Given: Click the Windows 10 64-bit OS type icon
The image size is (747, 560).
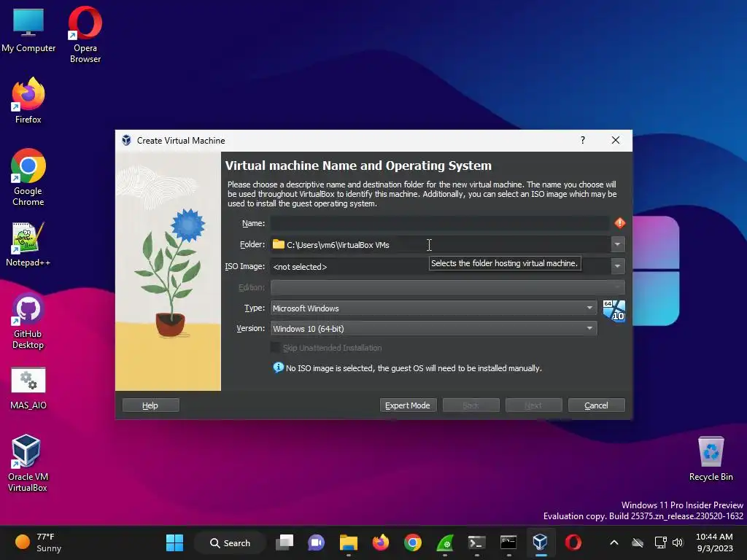Looking at the screenshot, I should click(x=614, y=311).
